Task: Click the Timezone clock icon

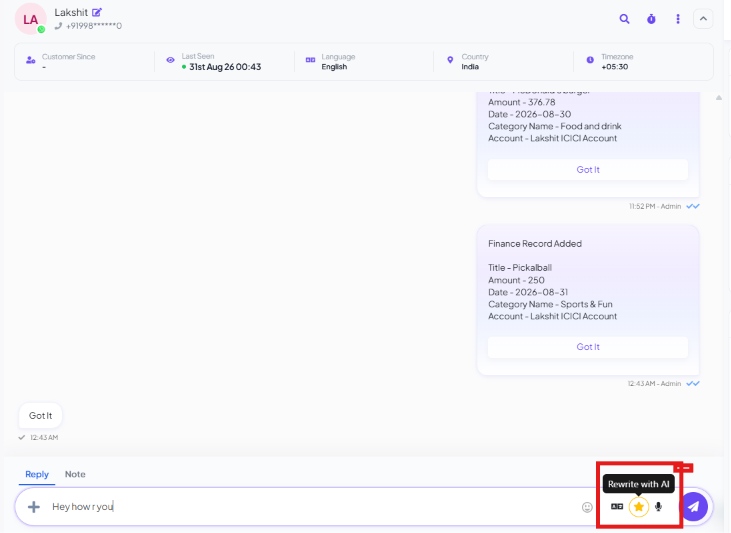Action: [x=590, y=60]
